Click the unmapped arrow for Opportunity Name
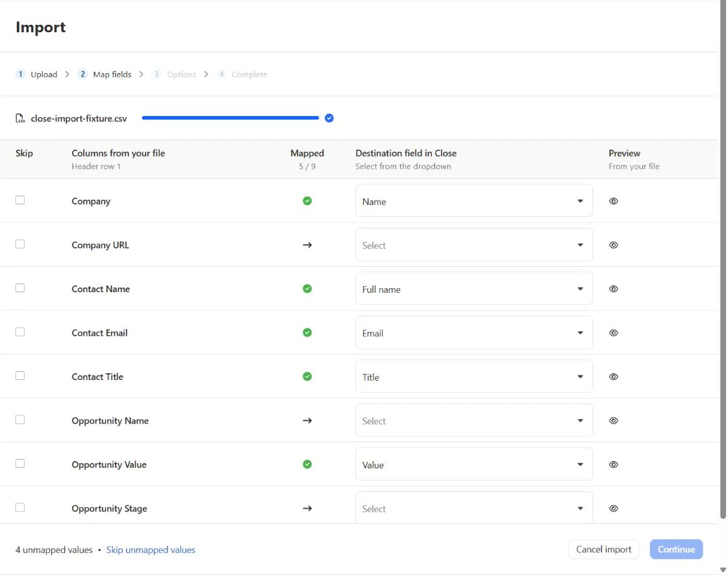The width and height of the screenshot is (728, 575). pos(307,420)
